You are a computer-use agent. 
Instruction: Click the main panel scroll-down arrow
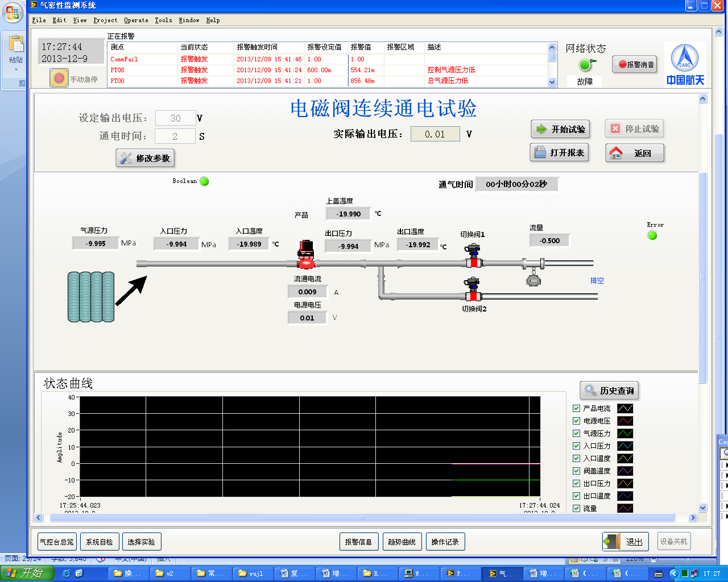(702, 508)
